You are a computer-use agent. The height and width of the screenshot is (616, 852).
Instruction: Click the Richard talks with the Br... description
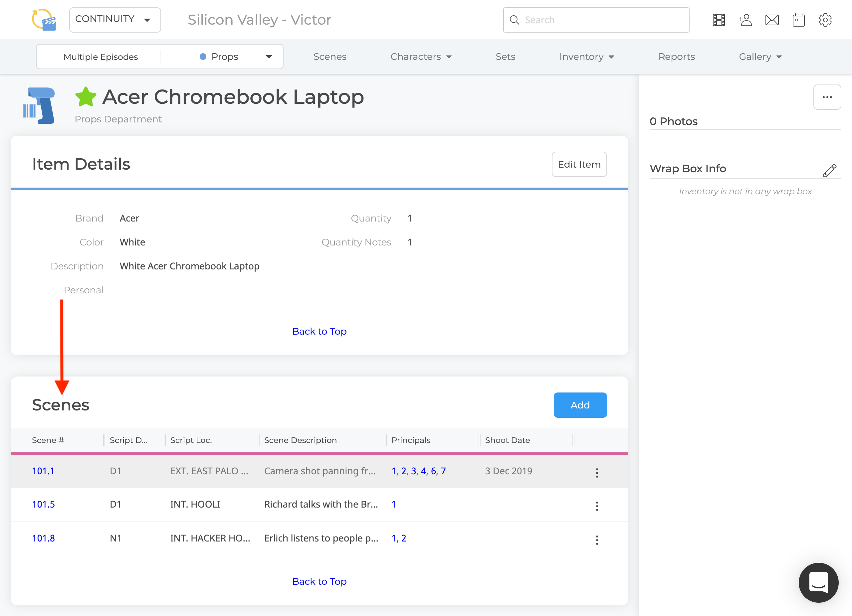[x=321, y=505]
